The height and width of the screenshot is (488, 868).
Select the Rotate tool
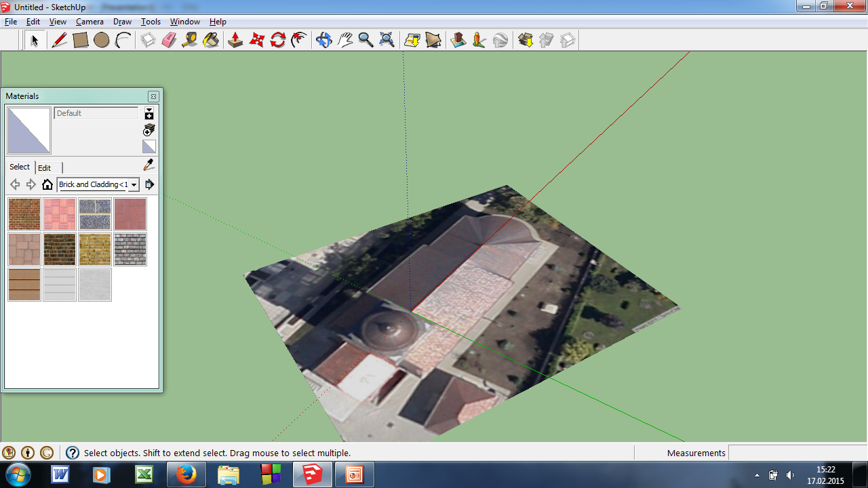[x=277, y=41]
